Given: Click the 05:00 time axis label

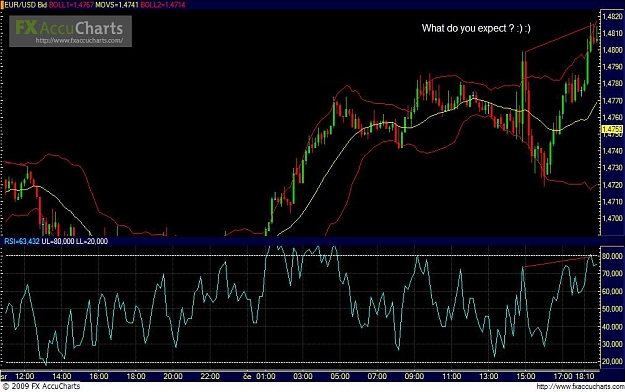Looking at the screenshot, I should click(340, 376).
